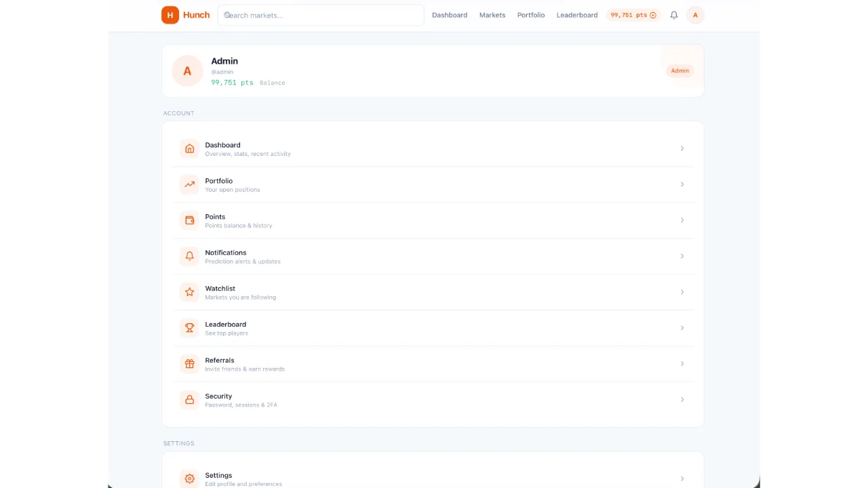This screenshot has width=868, height=488.
Task: Open Leaderboard in top navigation
Action: 577,15
